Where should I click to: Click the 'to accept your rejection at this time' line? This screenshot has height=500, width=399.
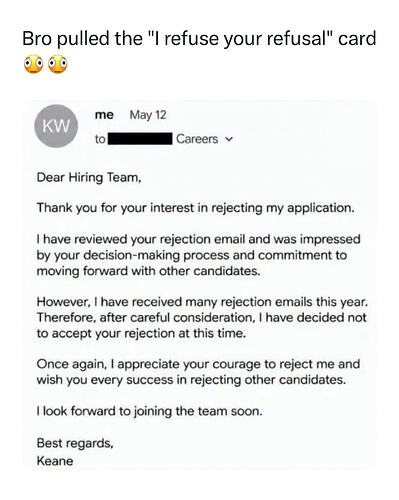(141, 333)
